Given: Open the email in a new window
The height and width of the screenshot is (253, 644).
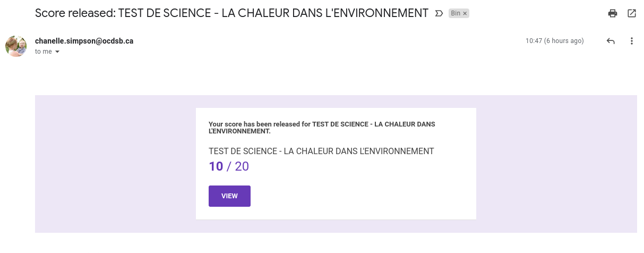Looking at the screenshot, I should (x=632, y=13).
